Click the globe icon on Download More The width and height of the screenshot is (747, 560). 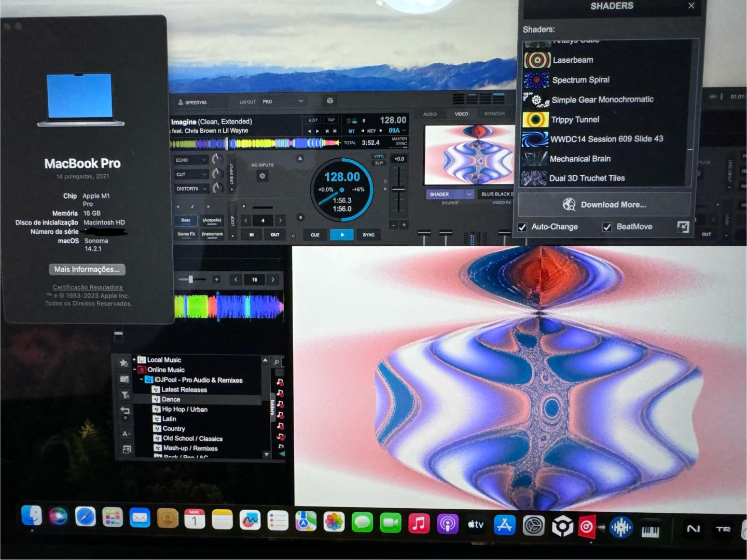coord(569,204)
